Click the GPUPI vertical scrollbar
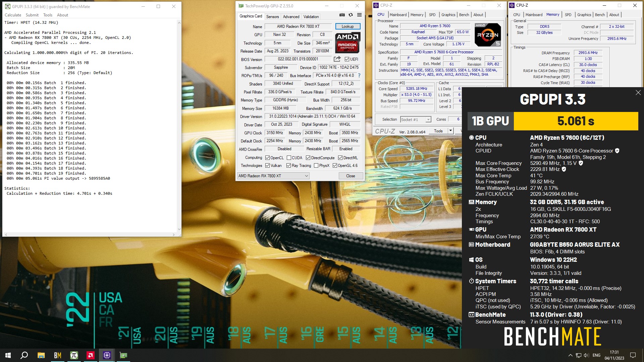The image size is (644, 362). pos(179,126)
